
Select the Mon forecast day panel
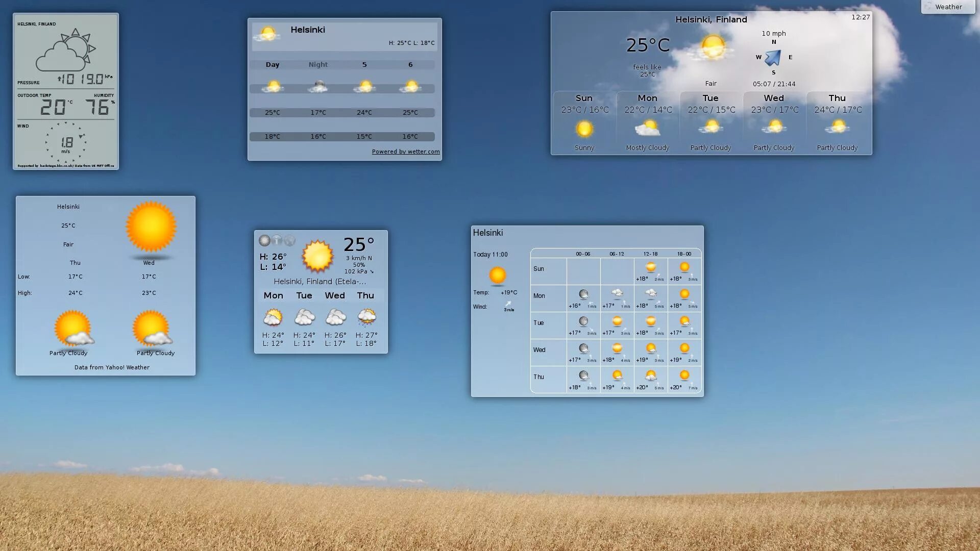(647, 122)
